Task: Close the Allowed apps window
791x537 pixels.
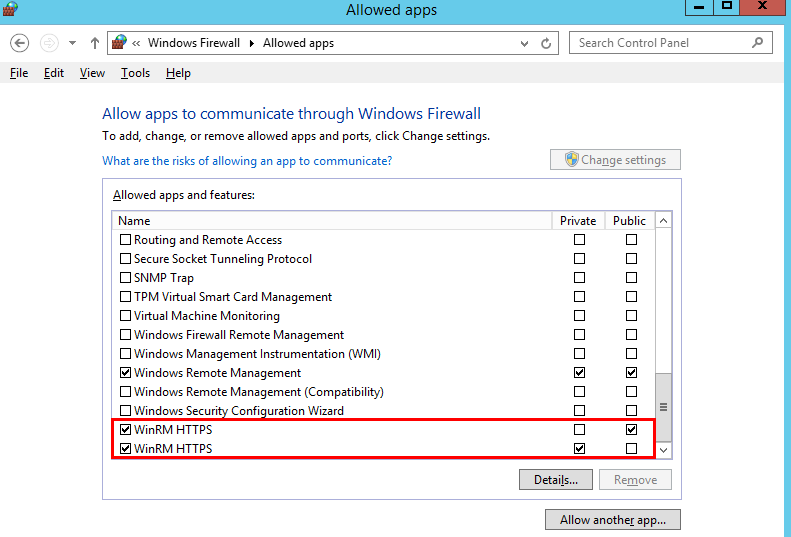Action: coord(763,7)
